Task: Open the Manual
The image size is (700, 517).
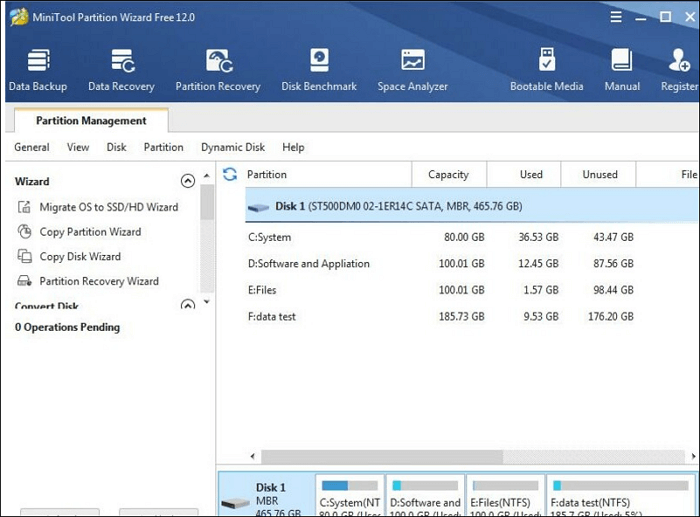Action: pyautogui.click(x=622, y=69)
